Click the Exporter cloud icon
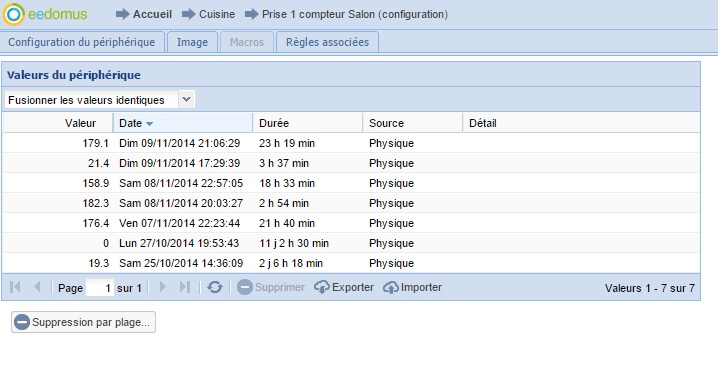Image resolution: width=718 pixels, height=366 pixels. [322, 287]
